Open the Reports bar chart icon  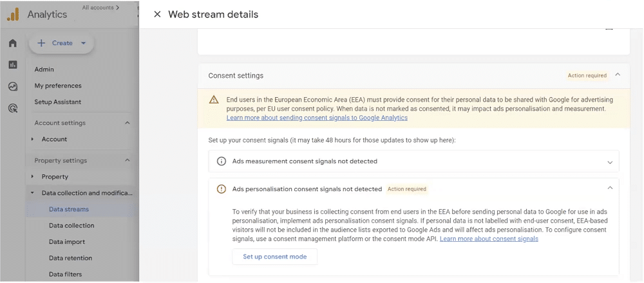(x=13, y=65)
